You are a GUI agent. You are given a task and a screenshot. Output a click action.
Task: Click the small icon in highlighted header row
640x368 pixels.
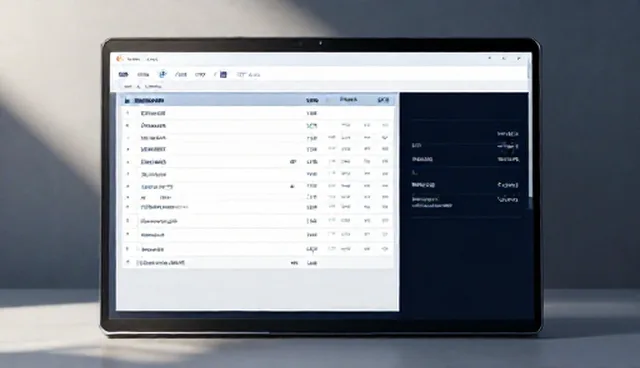point(127,100)
